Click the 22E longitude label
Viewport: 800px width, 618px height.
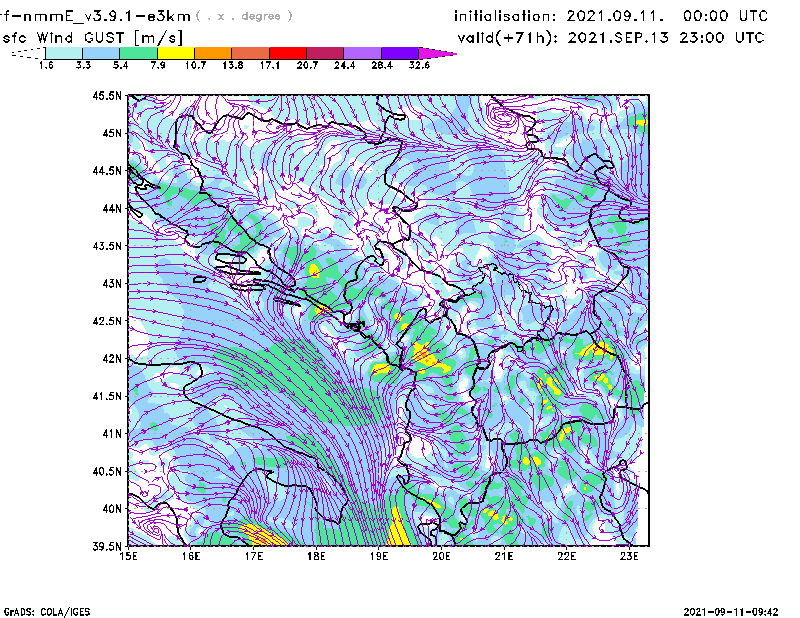click(566, 556)
